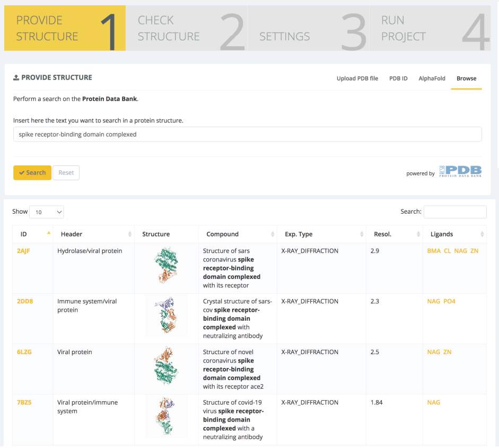Sort table by the ID column arrow

pyautogui.click(x=49, y=234)
